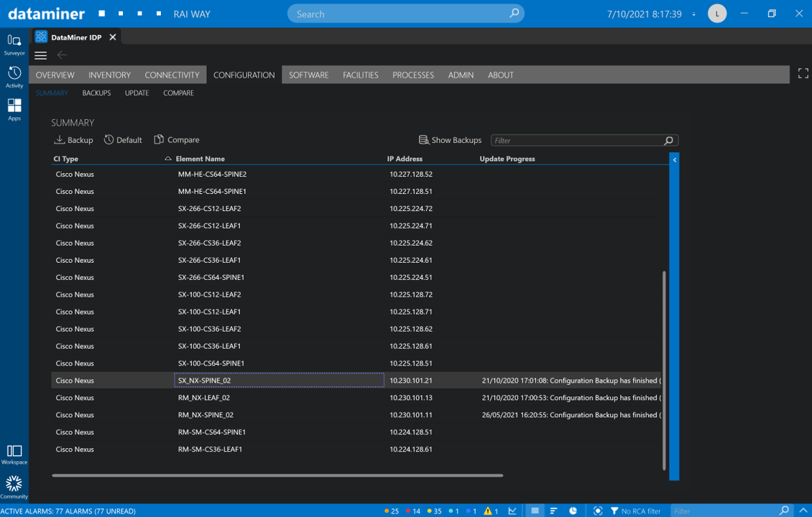Toggle full screen for the IDP app
The height and width of the screenshot is (517, 812).
tap(803, 73)
